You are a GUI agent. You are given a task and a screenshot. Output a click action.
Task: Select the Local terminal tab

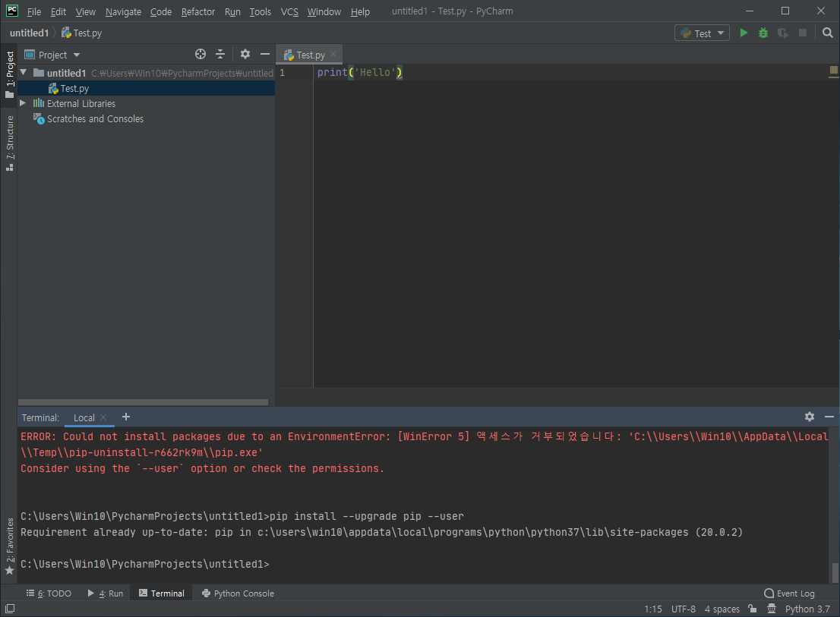(84, 417)
